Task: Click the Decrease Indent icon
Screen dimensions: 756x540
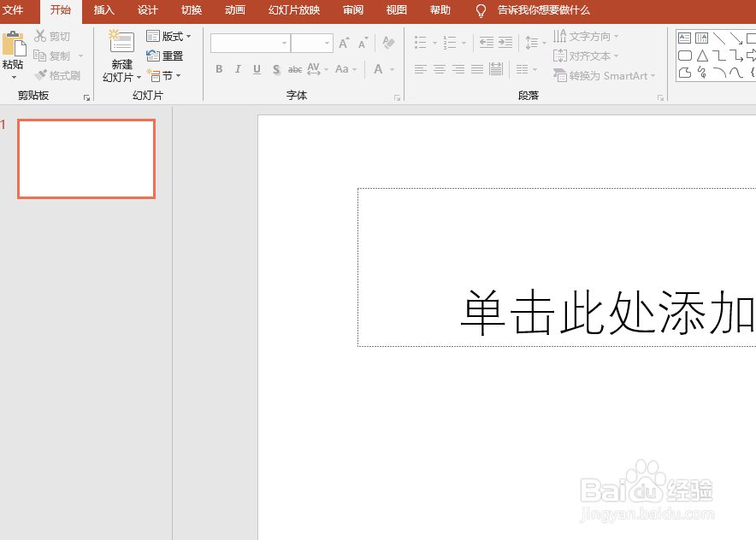Action: point(486,43)
